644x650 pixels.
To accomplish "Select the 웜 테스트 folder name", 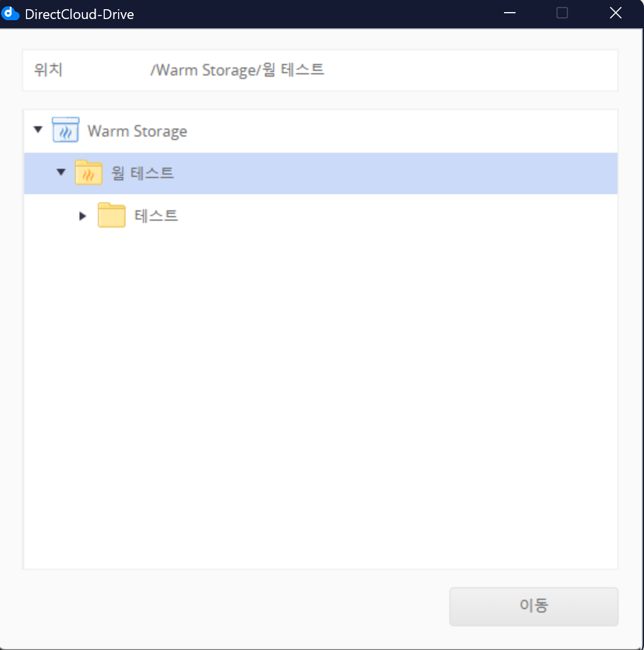I will pos(142,173).
